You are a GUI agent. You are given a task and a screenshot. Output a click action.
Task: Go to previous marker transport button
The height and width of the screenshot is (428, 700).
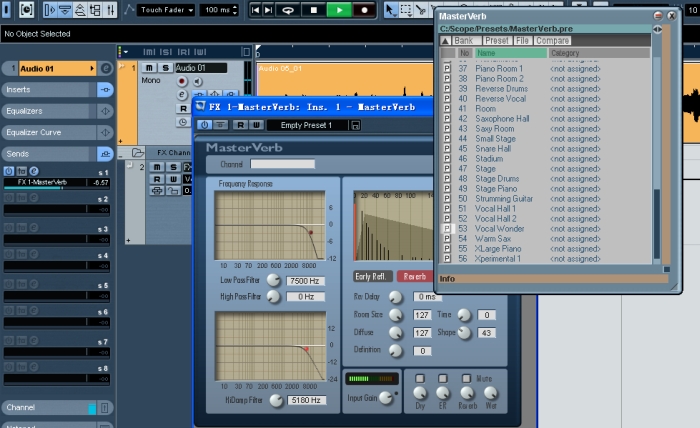pos(255,10)
